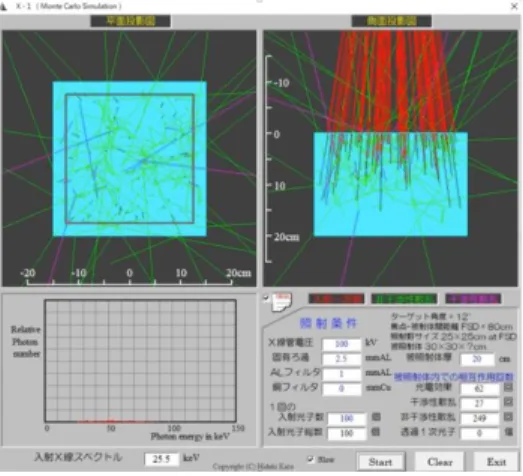Screen dimensions: 523x476
Task: Toggle the 干渉性散乱 display checkbox
Action: pyautogui.click(x=508, y=402)
